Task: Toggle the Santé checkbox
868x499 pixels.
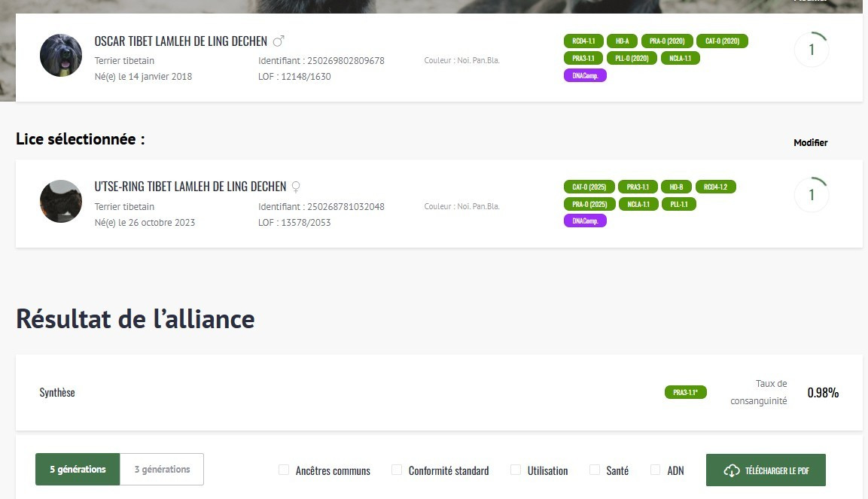Action: click(x=595, y=470)
